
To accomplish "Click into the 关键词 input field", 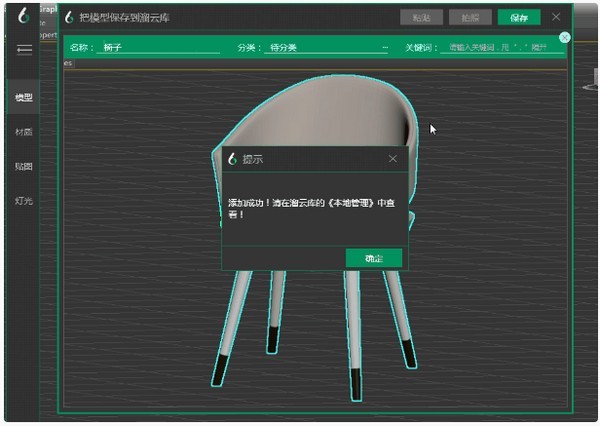I will [498, 47].
